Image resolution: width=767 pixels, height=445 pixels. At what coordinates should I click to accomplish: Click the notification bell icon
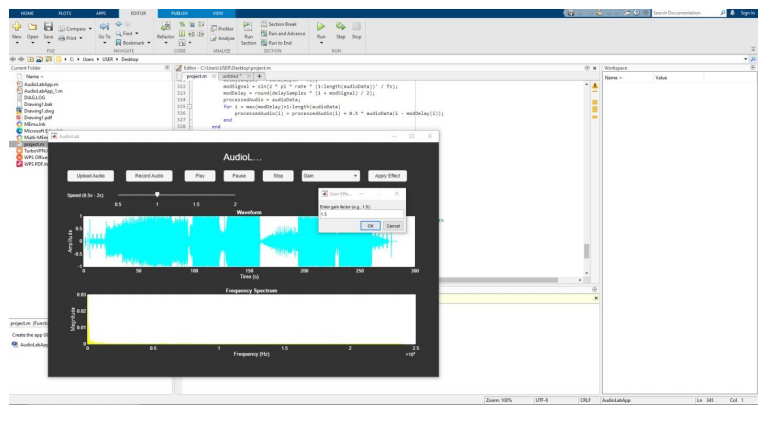pos(732,13)
